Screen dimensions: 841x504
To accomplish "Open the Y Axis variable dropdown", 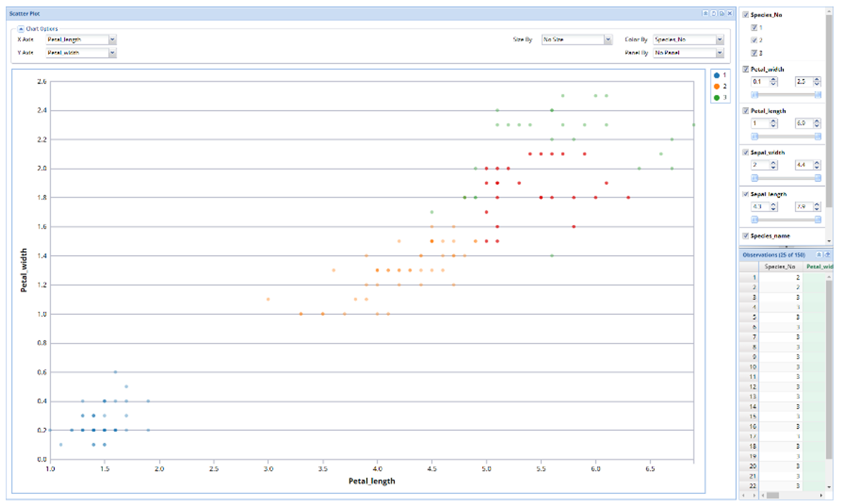I will [x=113, y=52].
